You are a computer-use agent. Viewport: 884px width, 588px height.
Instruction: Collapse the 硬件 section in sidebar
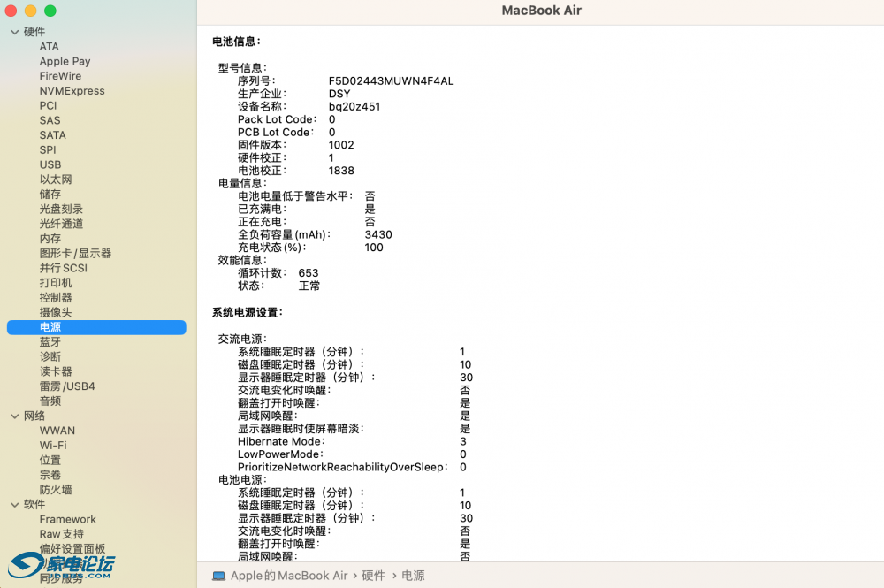(15, 32)
